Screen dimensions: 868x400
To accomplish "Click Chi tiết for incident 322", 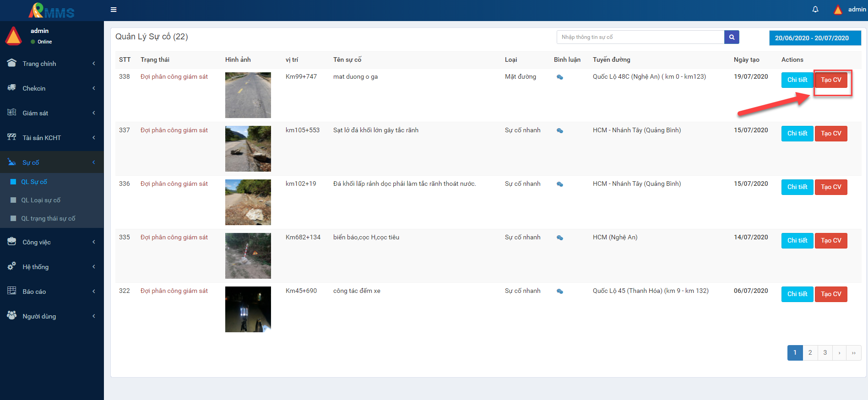I will [x=797, y=294].
